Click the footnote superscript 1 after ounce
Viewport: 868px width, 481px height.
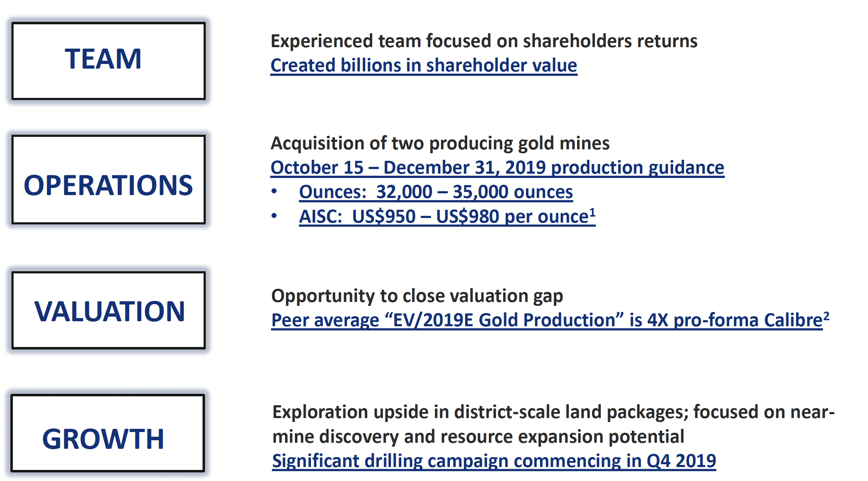click(x=592, y=212)
